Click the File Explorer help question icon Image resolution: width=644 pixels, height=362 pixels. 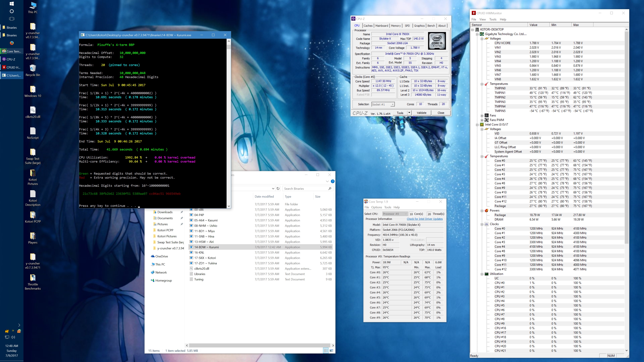(333, 181)
